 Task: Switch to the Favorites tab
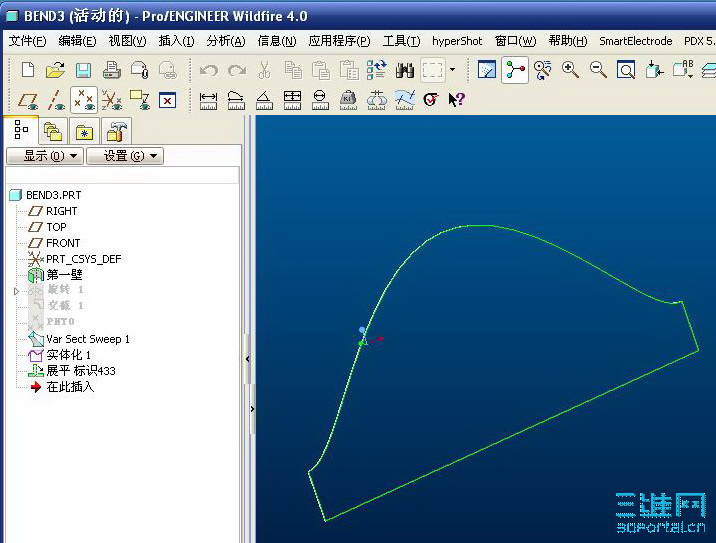[x=84, y=132]
